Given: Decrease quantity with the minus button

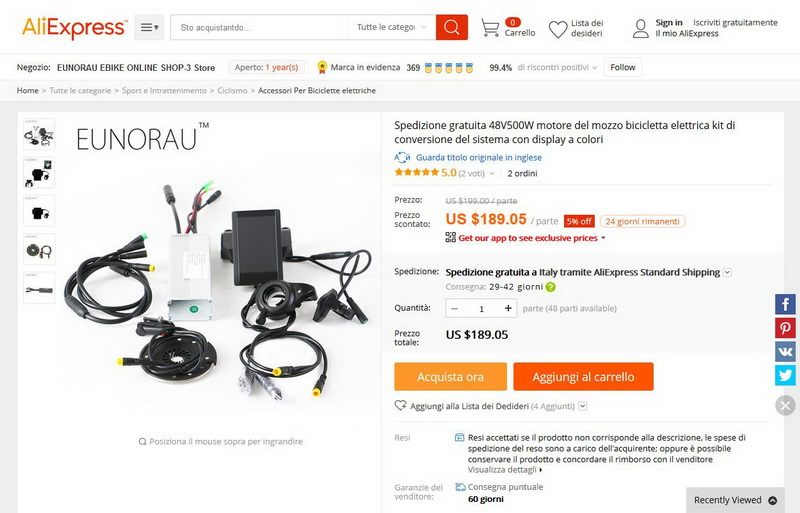Looking at the screenshot, I should (455, 308).
